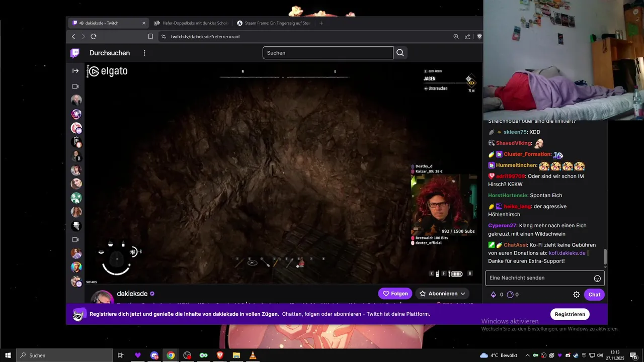The height and width of the screenshot is (362, 644).
Task: Open the Durchsuchen browse link
Action: pyautogui.click(x=110, y=53)
